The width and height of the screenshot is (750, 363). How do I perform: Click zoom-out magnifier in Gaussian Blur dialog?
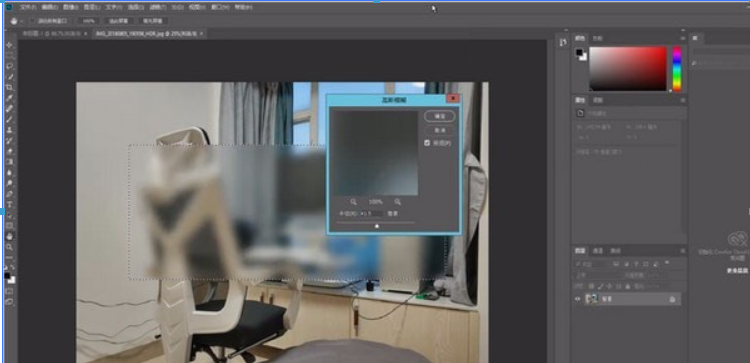pyautogui.click(x=353, y=202)
